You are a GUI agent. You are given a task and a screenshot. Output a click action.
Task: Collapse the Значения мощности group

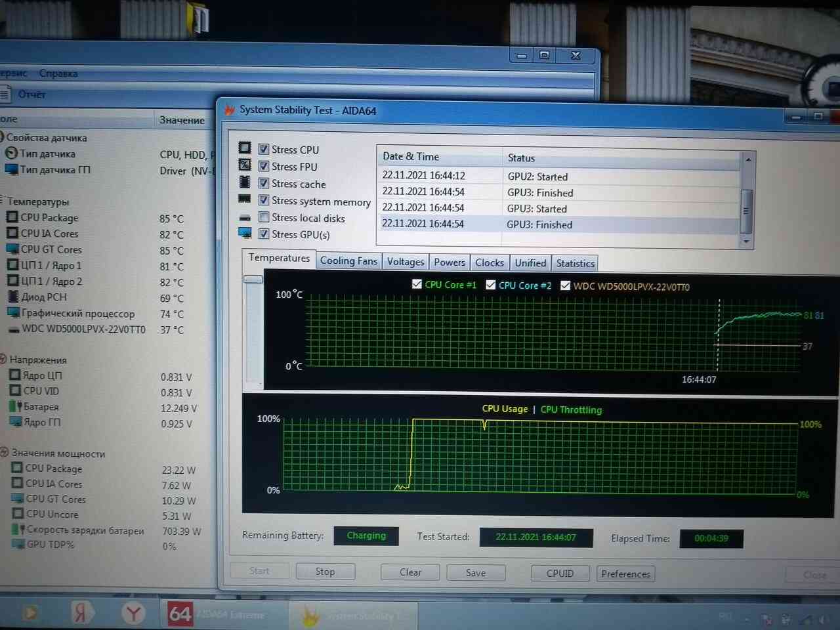(4, 452)
